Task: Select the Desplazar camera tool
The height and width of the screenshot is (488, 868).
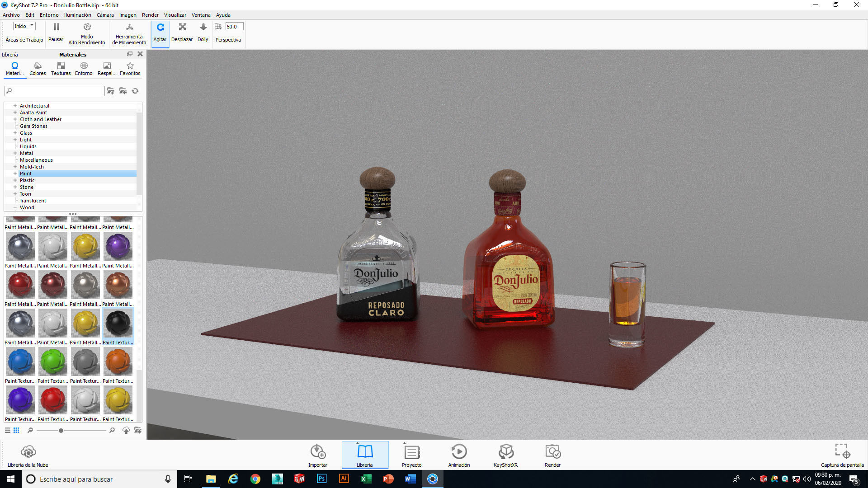Action: 182,33
